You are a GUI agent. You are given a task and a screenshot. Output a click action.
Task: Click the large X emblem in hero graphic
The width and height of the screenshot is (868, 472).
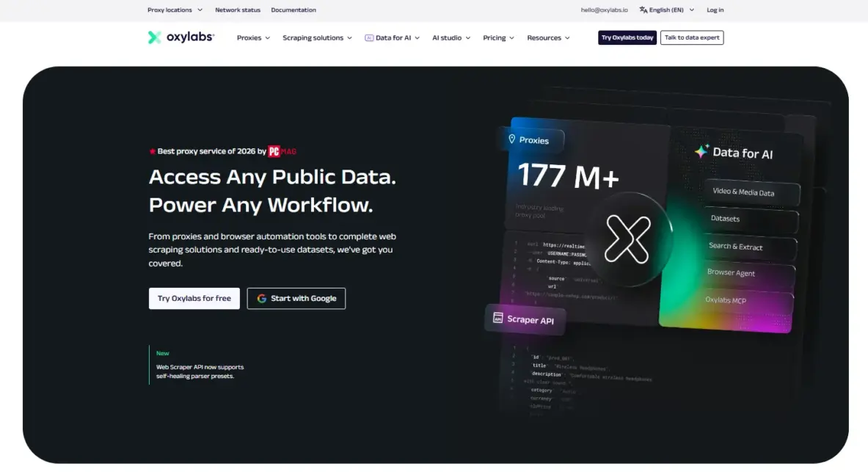pos(628,239)
